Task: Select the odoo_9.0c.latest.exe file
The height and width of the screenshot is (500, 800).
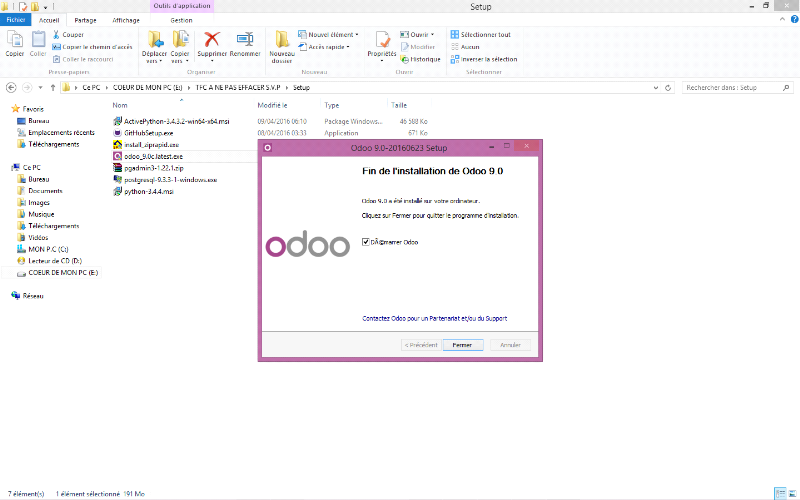Action: tap(153, 156)
